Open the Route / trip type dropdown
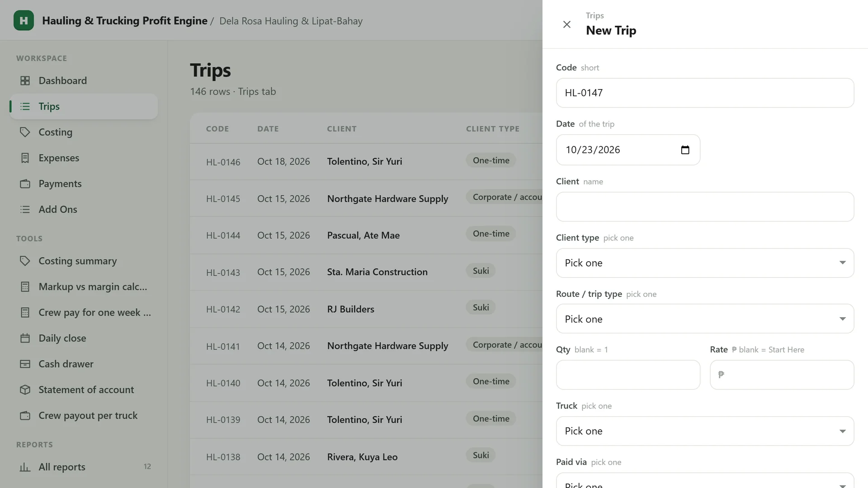Image resolution: width=868 pixels, height=488 pixels. pyautogui.click(x=705, y=319)
